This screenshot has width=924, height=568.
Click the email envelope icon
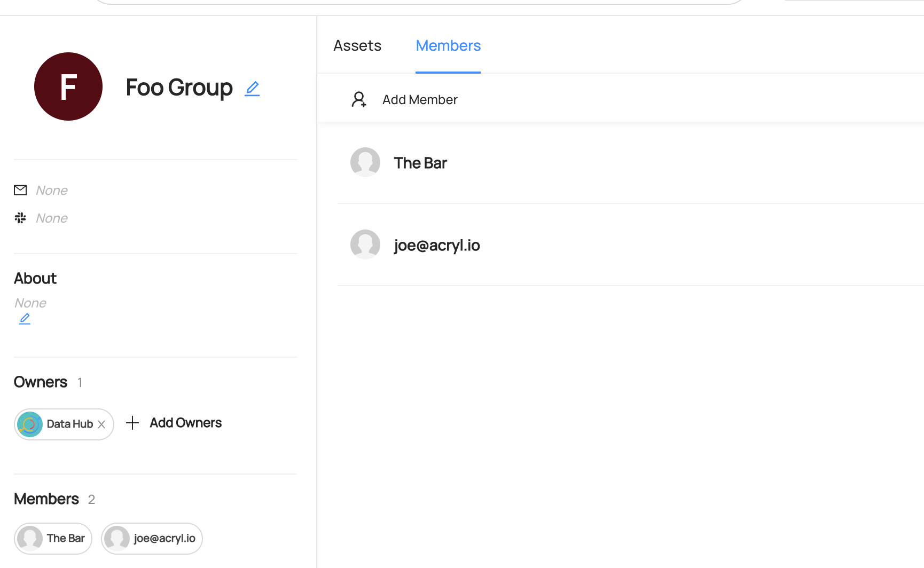[20, 190]
